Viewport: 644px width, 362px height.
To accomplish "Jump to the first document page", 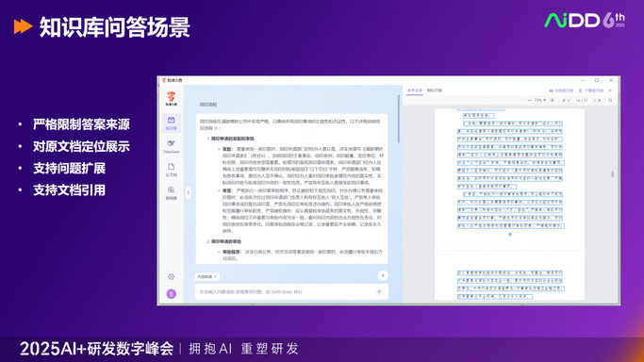I will click(x=564, y=100).
